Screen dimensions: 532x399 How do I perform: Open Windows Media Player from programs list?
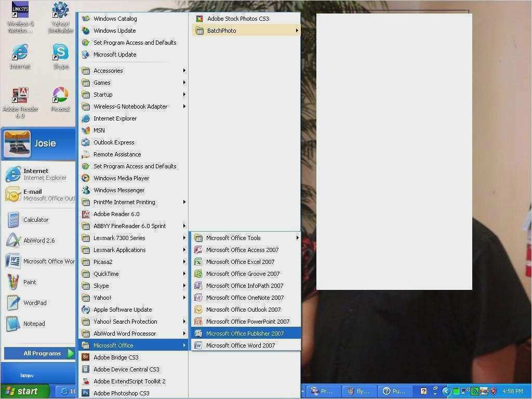point(121,178)
